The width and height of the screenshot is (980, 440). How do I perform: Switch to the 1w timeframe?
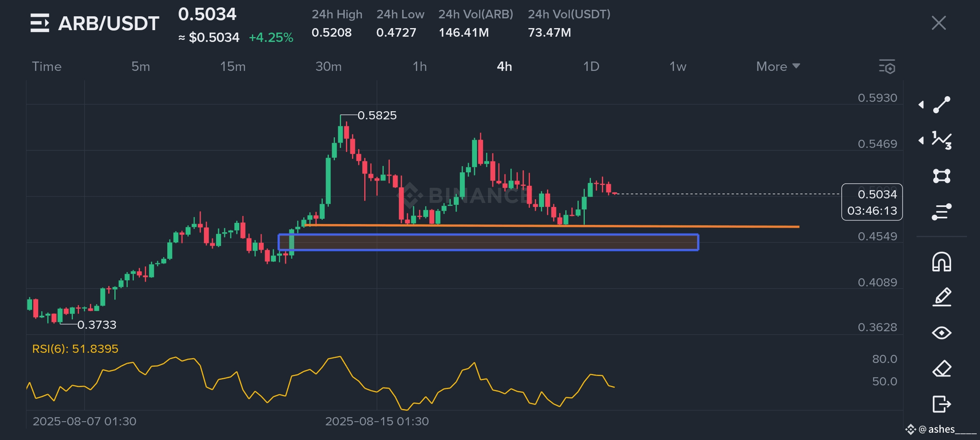coord(678,66)
